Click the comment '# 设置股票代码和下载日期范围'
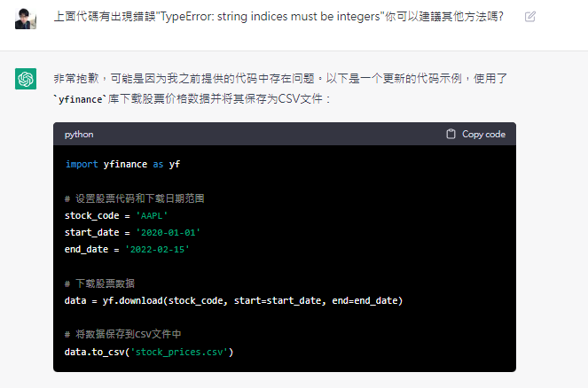This screenshot has height=388, width=588. click(134, 198)
